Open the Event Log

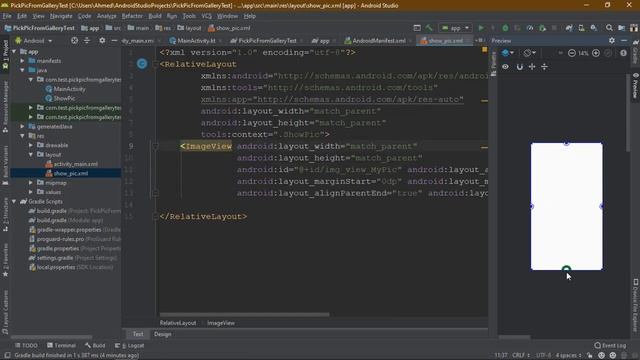610,346
